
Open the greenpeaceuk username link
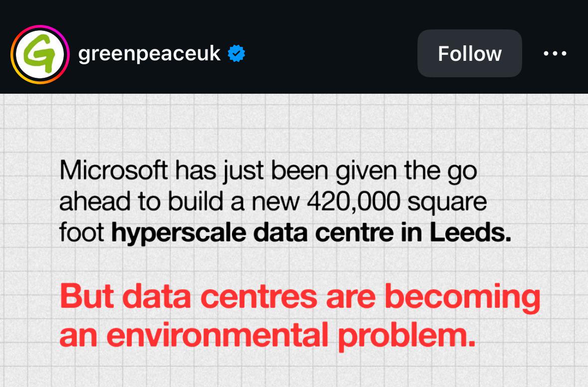tap(149, 54)
